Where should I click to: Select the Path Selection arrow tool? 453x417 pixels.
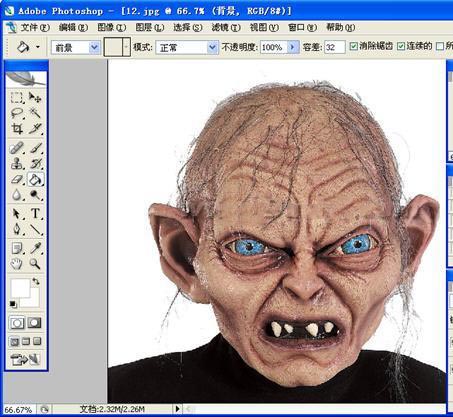point(17,214)
